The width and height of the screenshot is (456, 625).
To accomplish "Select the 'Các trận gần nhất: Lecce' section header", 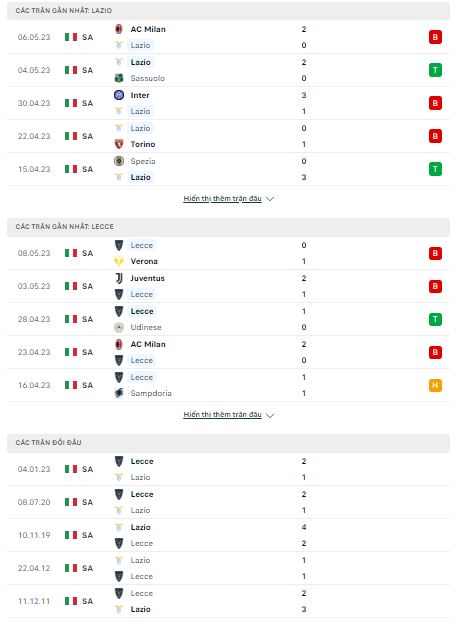I will (x=228, y=227).
